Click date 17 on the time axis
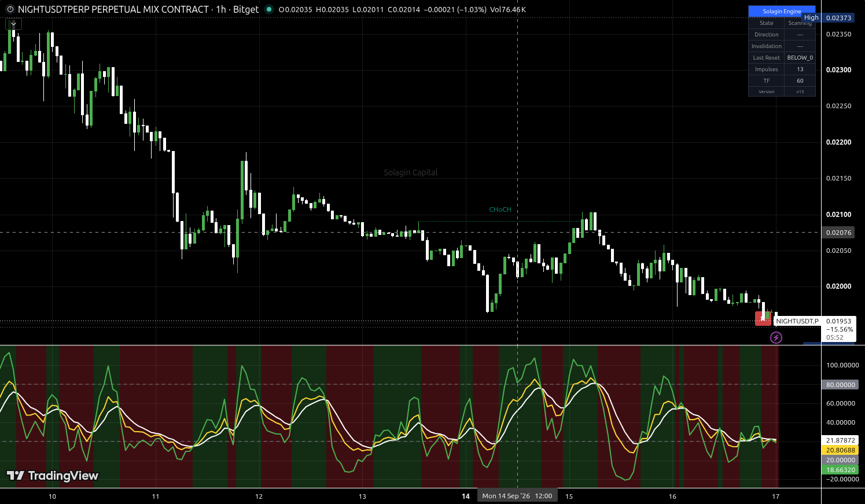Screen dimensions: 865x504 coord(776,496)
